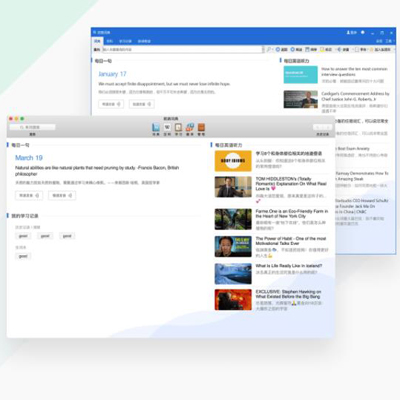Select the study notebook icon in Mac toolbar
400x400 pixels.
pos(178,127)
